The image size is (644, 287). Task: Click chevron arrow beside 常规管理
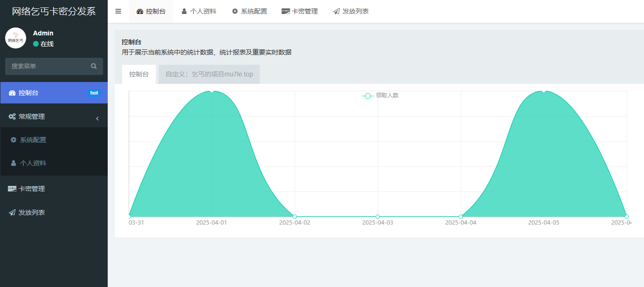(97, 118)
